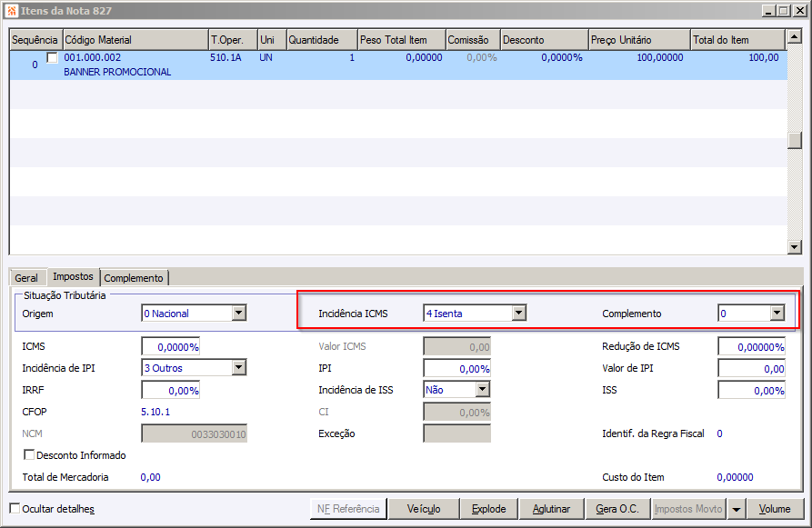Tick the checkbox for item 001.000.002

(x=53, y=57)
